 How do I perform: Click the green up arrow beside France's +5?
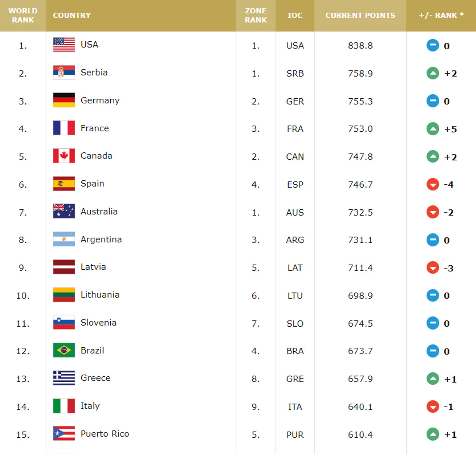(x=433, y=129)
